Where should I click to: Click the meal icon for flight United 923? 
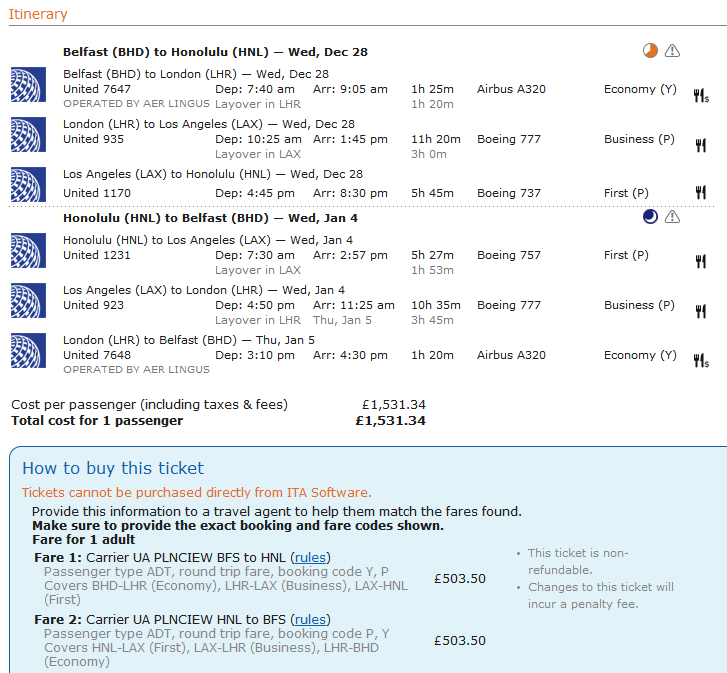pyautogui.click(x=700, y=312)
